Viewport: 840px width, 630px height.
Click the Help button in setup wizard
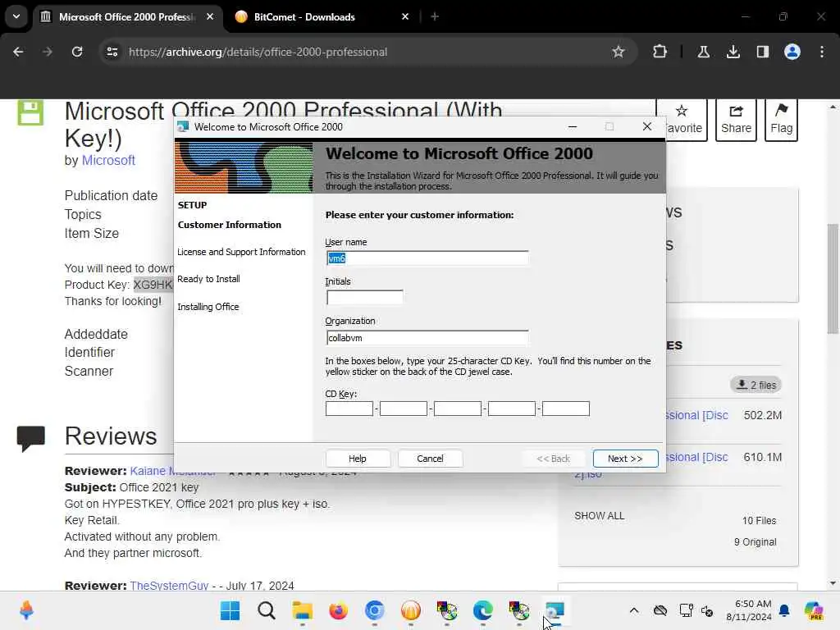[x=358, y=459]
